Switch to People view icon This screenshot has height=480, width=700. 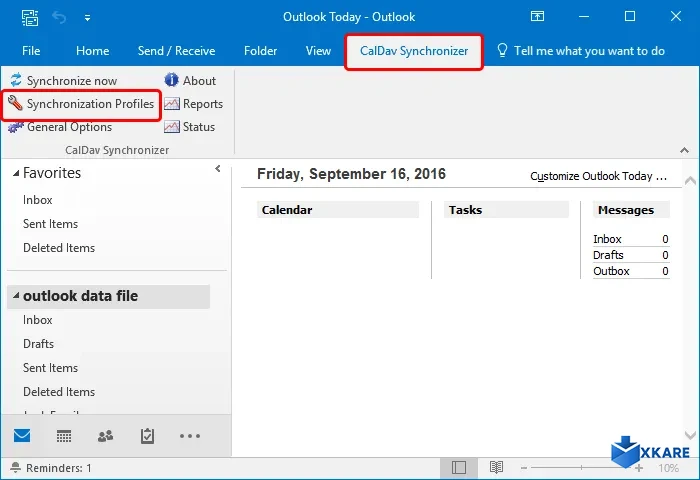pyautogui.click(x=105, y=436)
